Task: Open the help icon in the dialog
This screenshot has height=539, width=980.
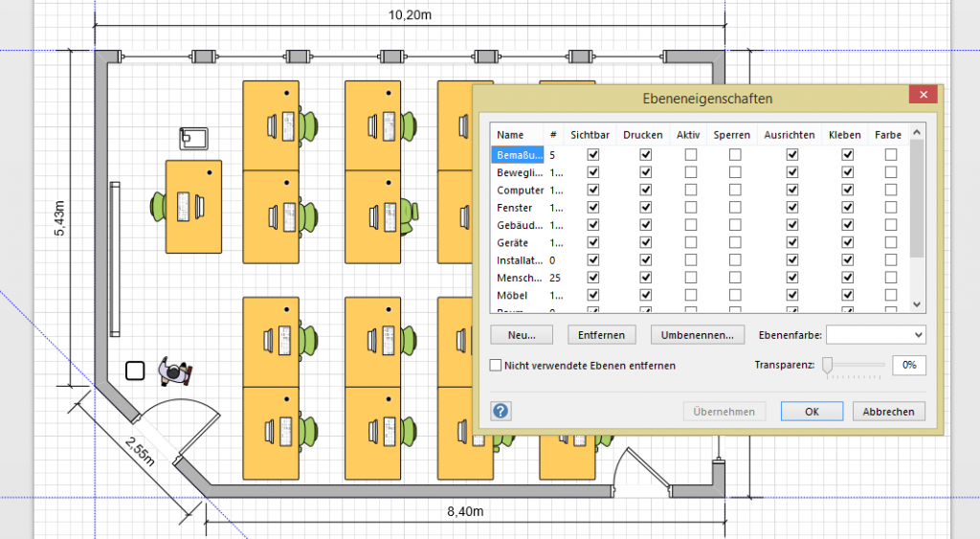Action: pos(501,412)
